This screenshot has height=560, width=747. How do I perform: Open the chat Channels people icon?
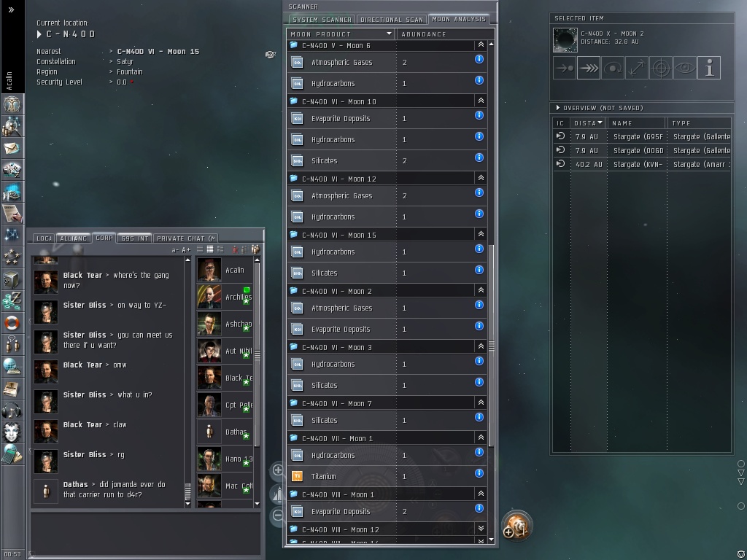coord(12,344)
